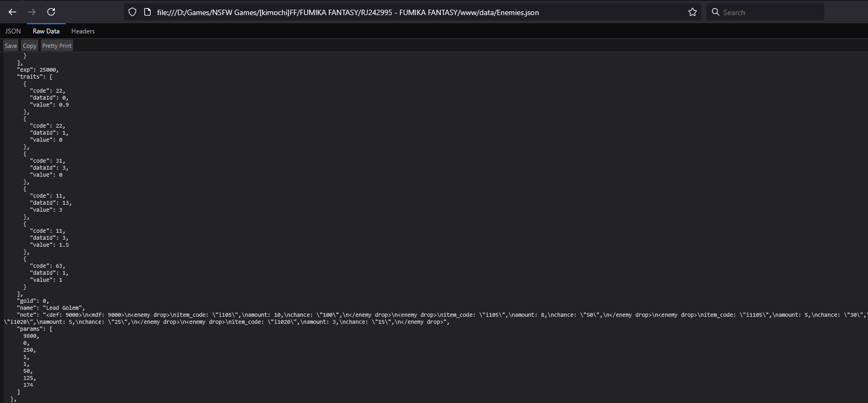The width and height of the screenshot is (868, 403).
Task: Click the address bar file URL
Action: tap(348, 12)
